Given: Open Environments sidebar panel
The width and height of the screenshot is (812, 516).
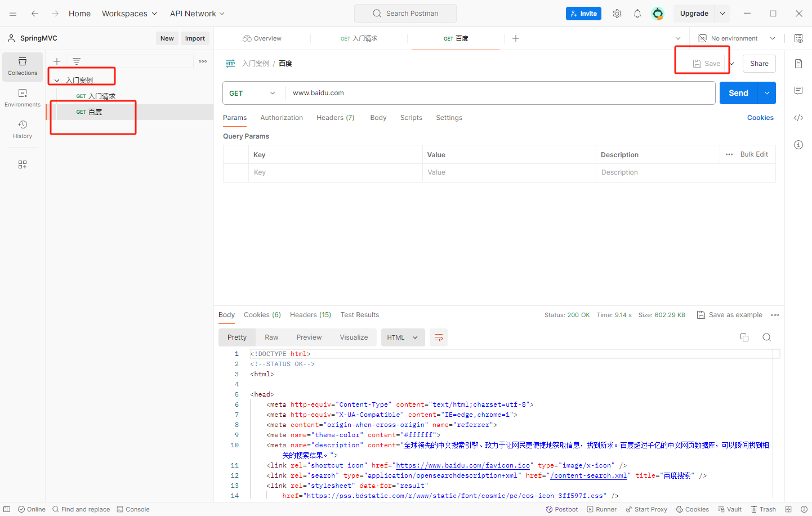Looking at the screenshot, I should coord(23,98).
